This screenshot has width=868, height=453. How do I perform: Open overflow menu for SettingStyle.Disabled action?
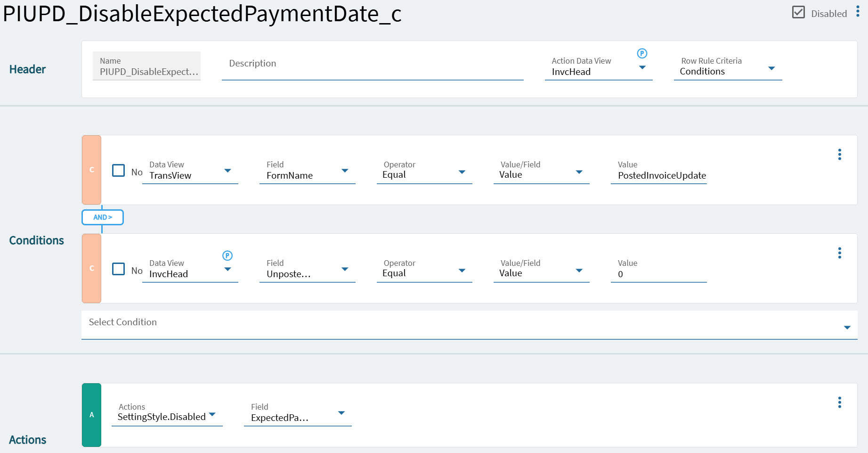pyautogui.click(x=840, y=402)
